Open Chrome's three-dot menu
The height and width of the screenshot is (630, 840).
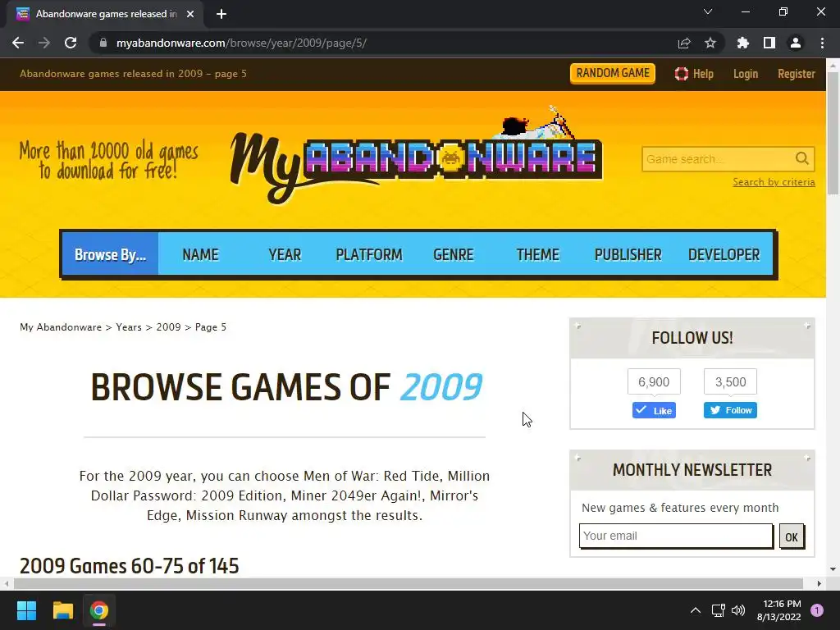[822, 43]
